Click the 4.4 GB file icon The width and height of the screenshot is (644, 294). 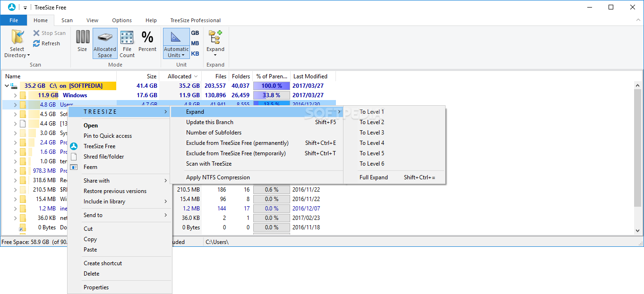(23, 124)
